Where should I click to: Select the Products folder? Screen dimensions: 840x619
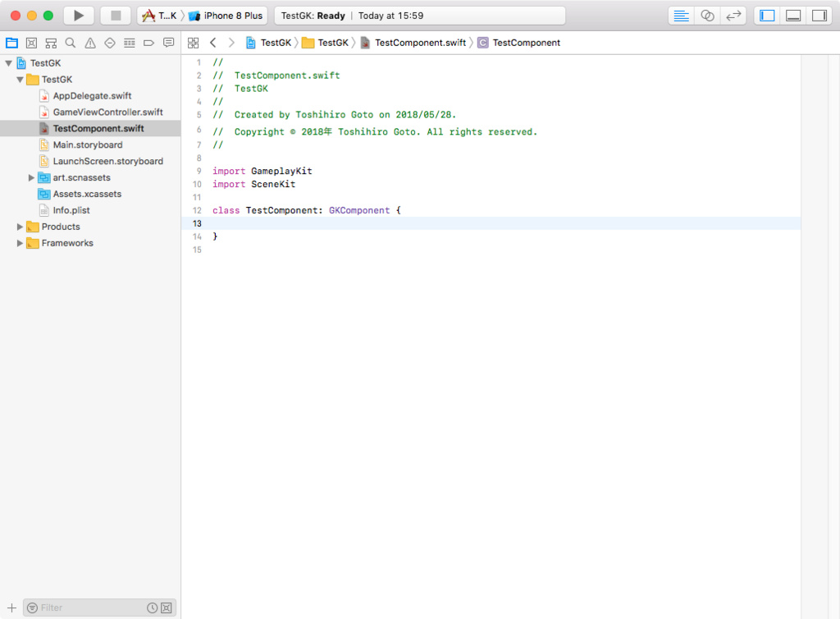[x=90, y=227]
